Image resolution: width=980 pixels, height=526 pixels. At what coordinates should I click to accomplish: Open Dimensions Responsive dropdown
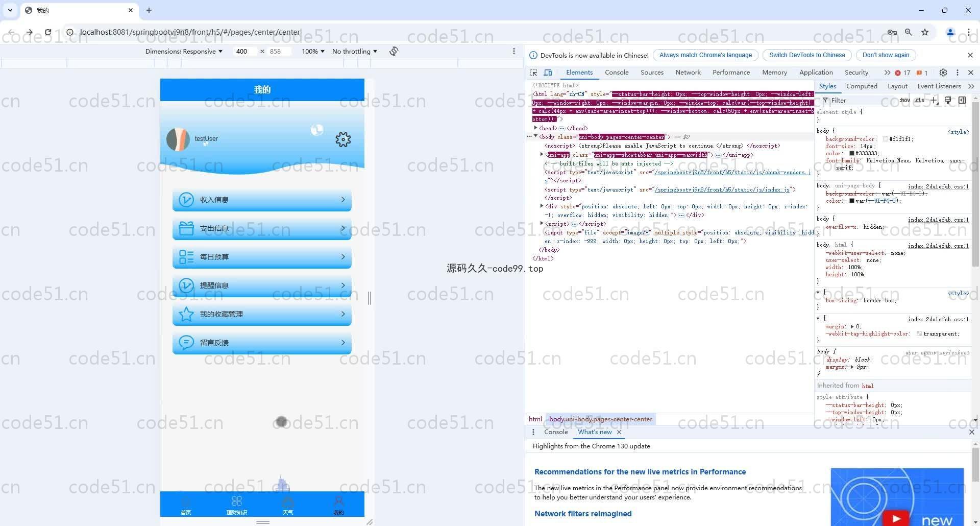[x=184, y=51]
